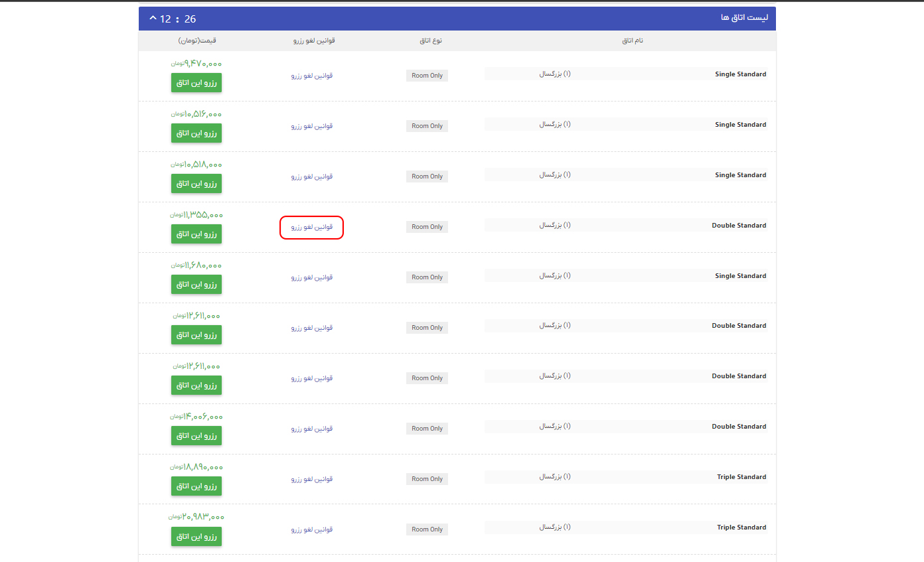Click the لیست اتاق ها panel title
The height and width of the screenshot is (562, 924).
coord(743,18)
